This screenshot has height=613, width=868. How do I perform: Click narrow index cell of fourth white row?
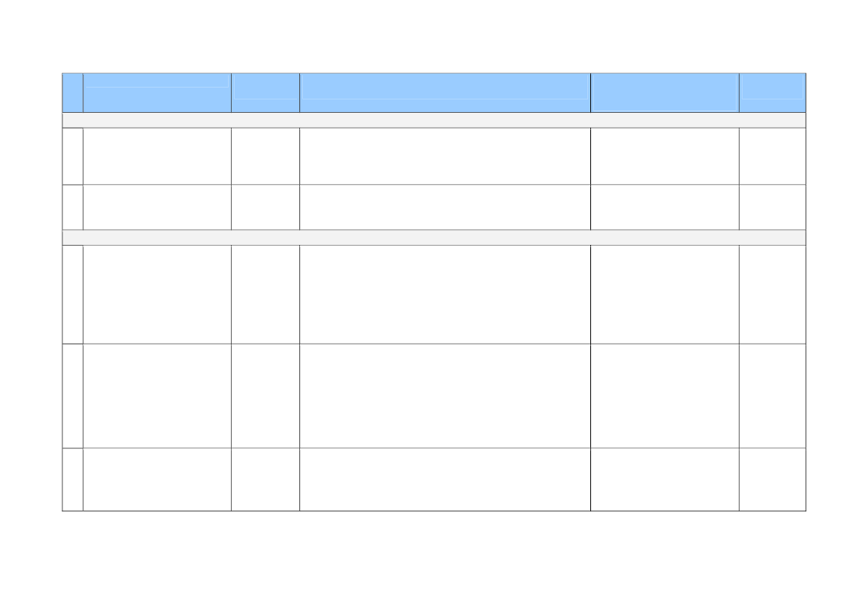[73, 396]
